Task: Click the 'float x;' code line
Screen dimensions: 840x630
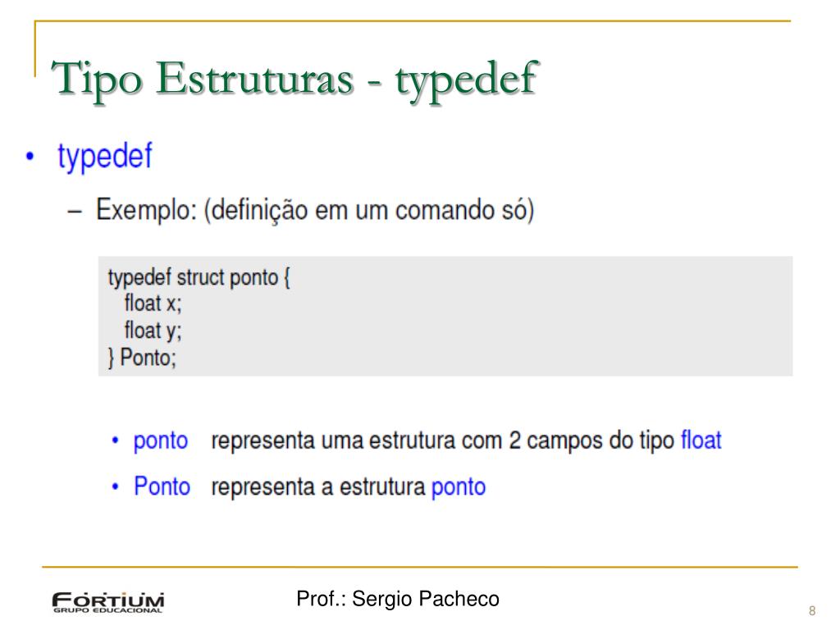Action: pos(153,304)
